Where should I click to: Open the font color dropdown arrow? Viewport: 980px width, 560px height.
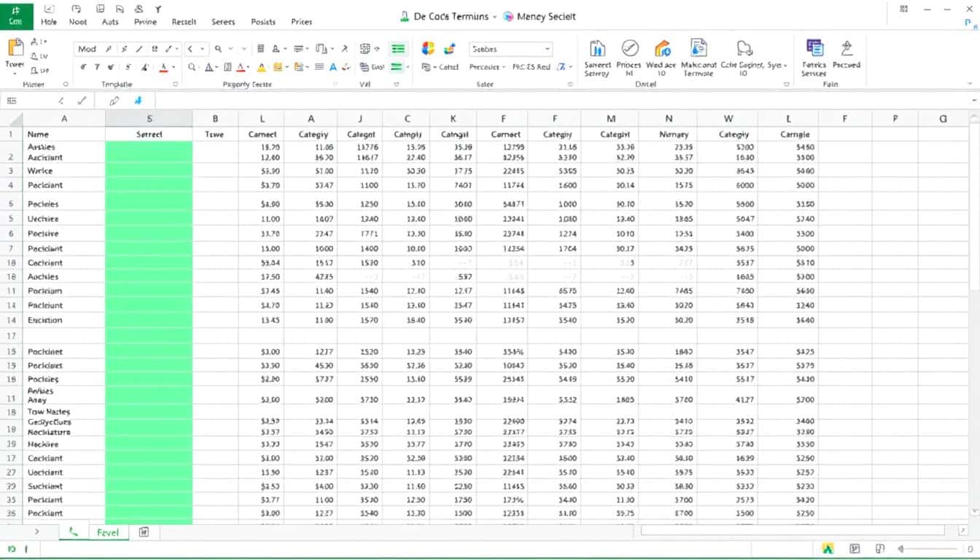pyautogui.click(x=174, y=67)
